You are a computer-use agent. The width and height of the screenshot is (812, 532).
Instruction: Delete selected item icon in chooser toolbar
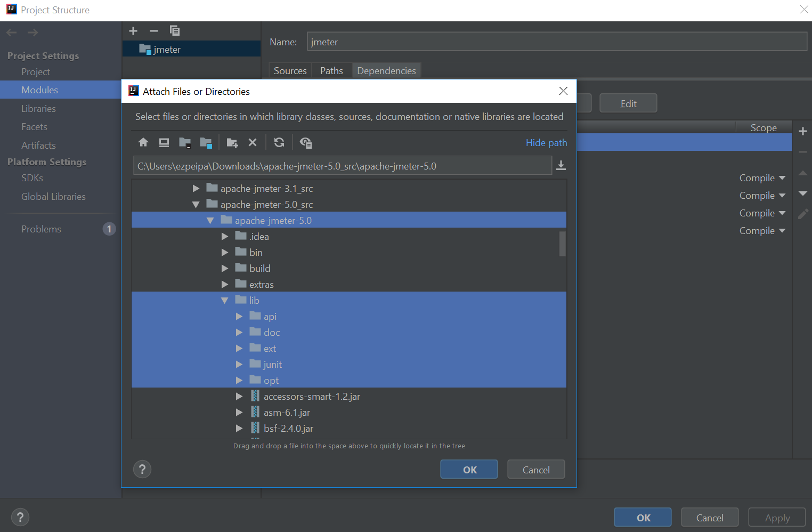pos(253,142)
